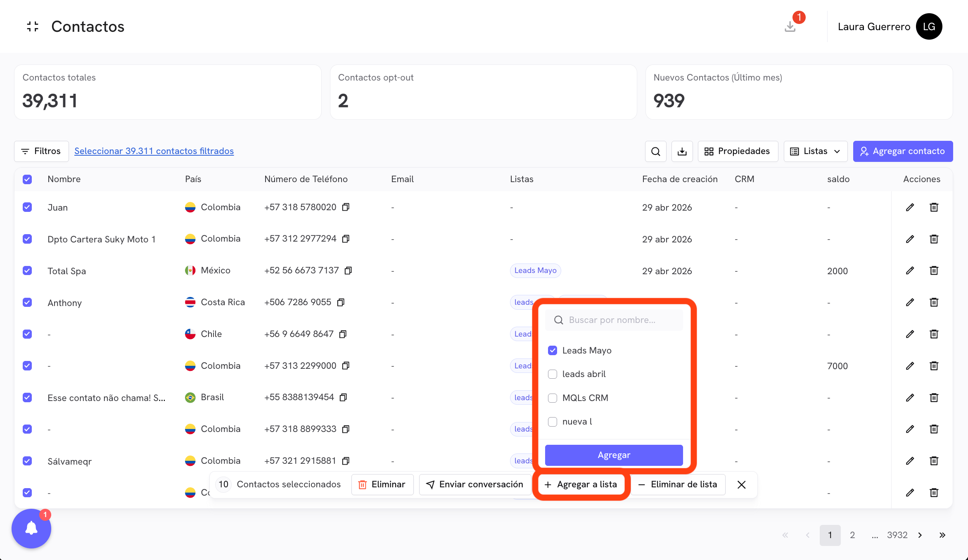Edit the Sálvameqr contact
The width and height of the screenshot is (968, 560).
pos(910,461)
